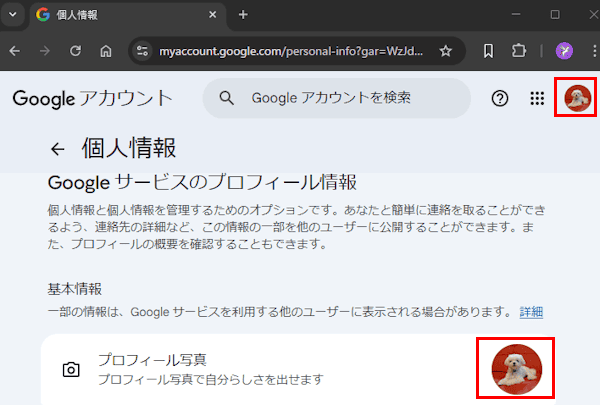Image resolution: width=600 pixels, height=405 pixels.
Task: Open the bookmarks toolbar icon
Action: point(488,51)
